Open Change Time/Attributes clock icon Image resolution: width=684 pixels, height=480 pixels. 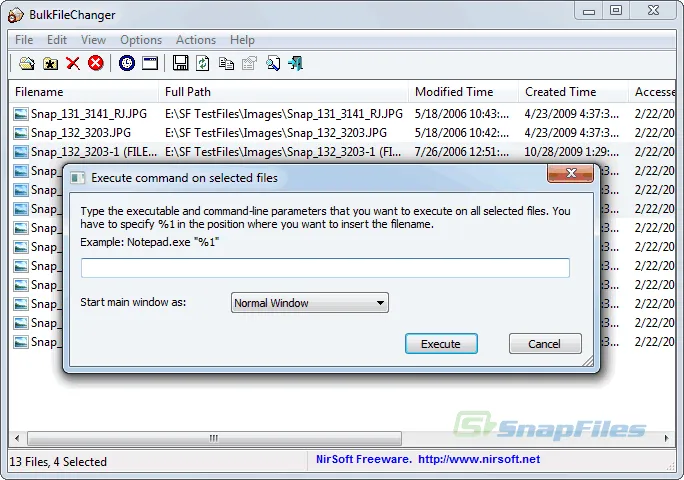127,63
